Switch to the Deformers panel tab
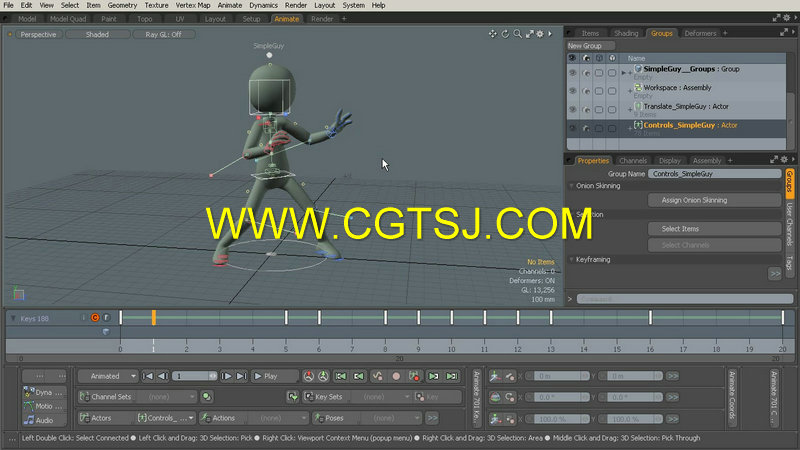Viewport: 800px width, 450px height. [x=700, y=33]
